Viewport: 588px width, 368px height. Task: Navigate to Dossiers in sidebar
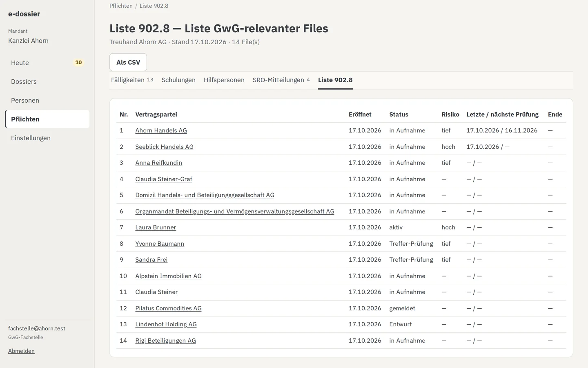(x=47, y=81)
